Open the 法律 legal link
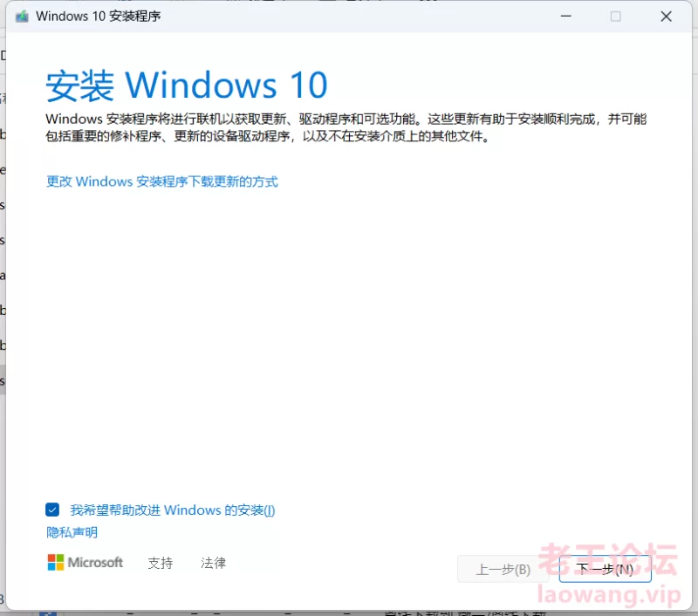 213,563
